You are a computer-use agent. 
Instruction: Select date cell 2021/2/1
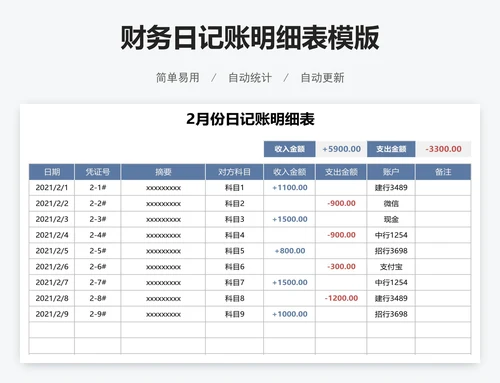[x=52, y=188]
